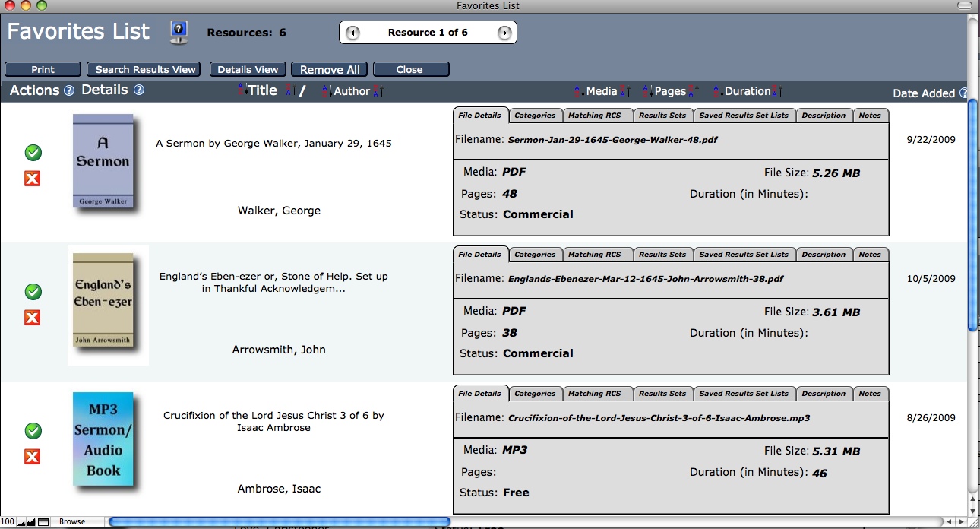Viewport: 980px width, 529px height.
Task: Click the vertical scrollbar thumb
Action: coord(973,215)
